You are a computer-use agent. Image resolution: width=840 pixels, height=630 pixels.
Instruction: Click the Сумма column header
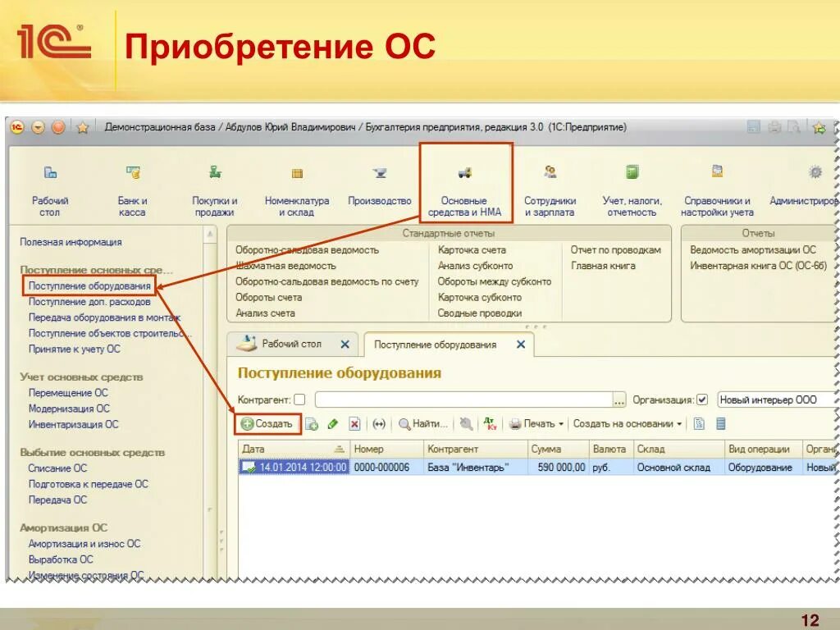[x=558, y=449]
